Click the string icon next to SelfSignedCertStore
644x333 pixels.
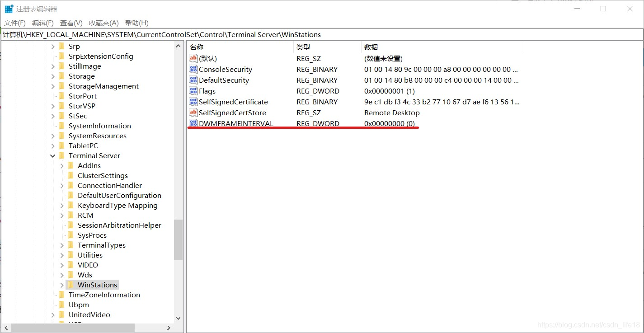193,113
